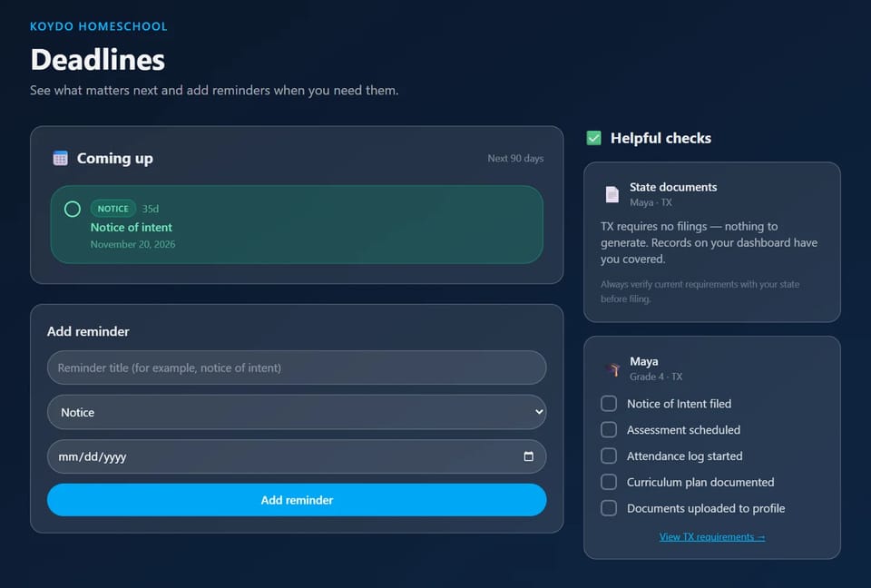This screenshot has width=871, height=588.
Task: Click the mm/dd/yyyy date field
Action: [x=297, y=456]
